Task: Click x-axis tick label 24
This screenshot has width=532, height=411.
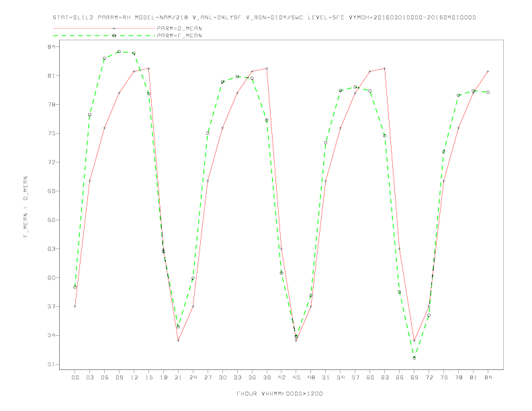Action: [193, 377]
